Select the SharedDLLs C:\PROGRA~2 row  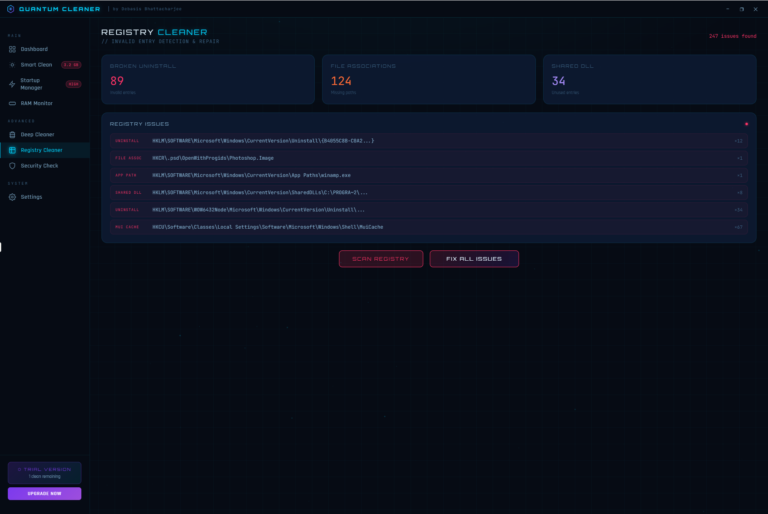click(429, 193)
